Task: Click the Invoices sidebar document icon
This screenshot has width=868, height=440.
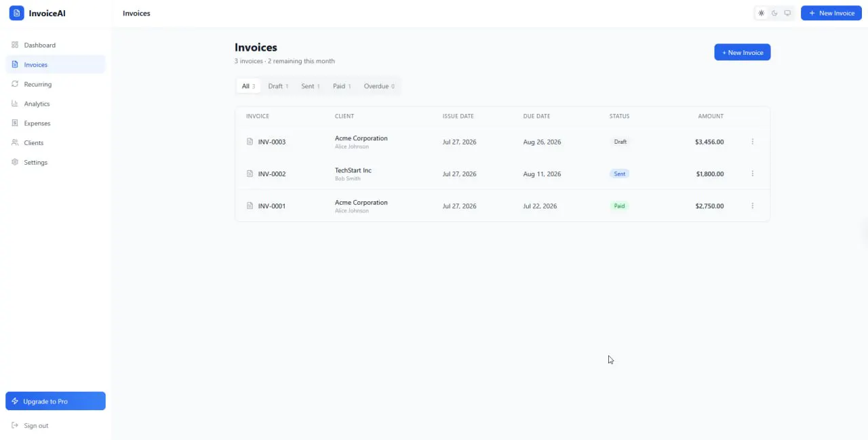Action: (x=15, y=64)
